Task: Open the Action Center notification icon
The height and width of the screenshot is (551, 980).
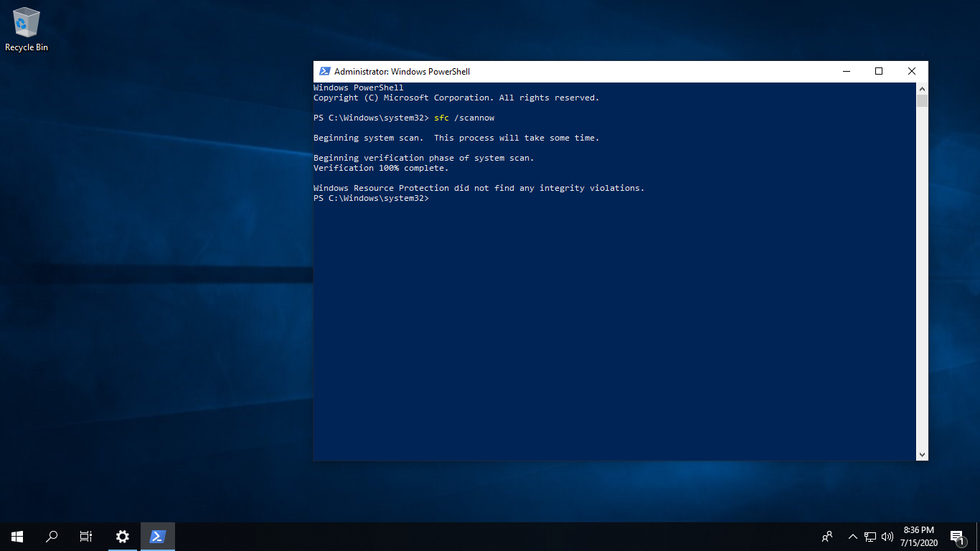Action: (957, 537)
